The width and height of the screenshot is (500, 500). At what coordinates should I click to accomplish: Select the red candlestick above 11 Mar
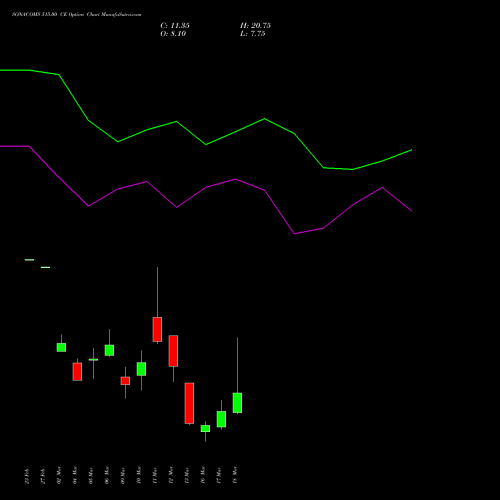pos(157,329)
